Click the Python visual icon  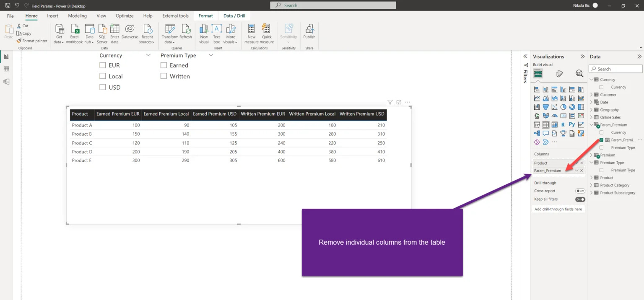pos(572,124)
